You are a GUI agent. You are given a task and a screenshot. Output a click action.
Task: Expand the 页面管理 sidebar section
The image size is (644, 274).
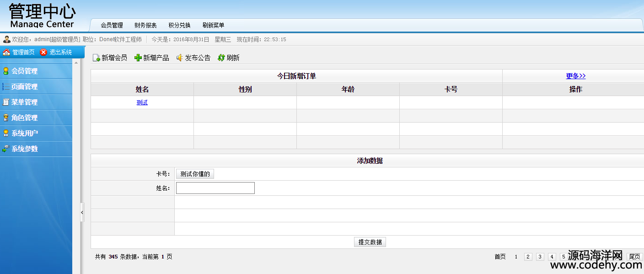click(24, 86)
